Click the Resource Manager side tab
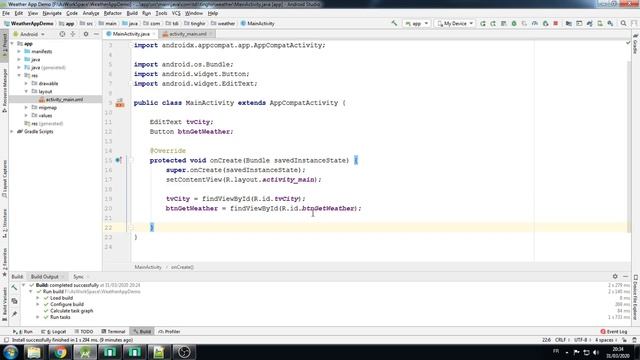This screenshot has width=640, height=360. point(4,91)
